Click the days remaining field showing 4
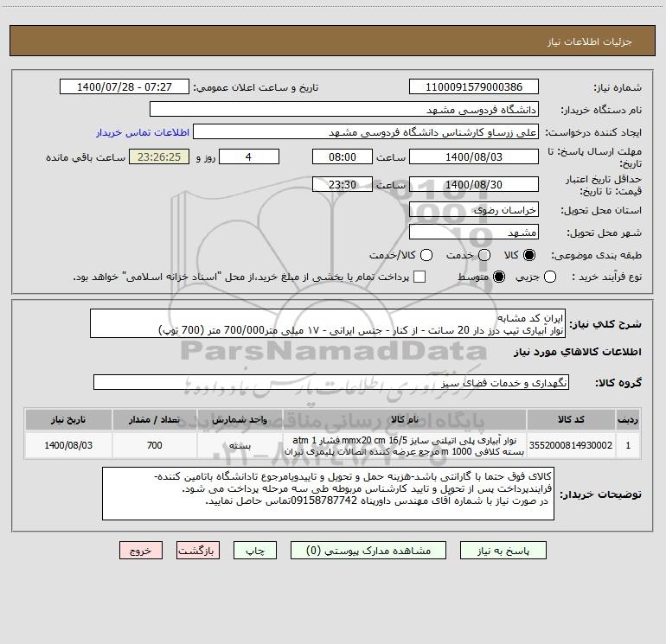This screenshot has width=666, height=644. 249,156
